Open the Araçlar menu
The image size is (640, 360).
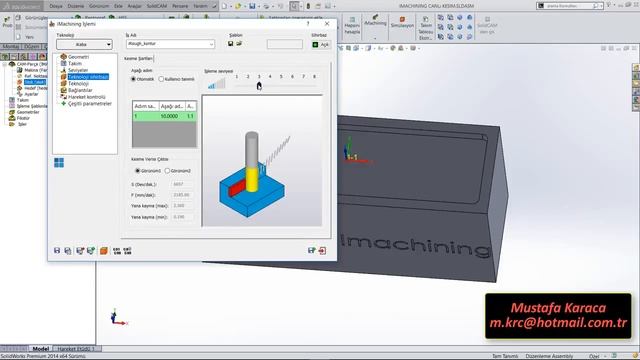134,6
